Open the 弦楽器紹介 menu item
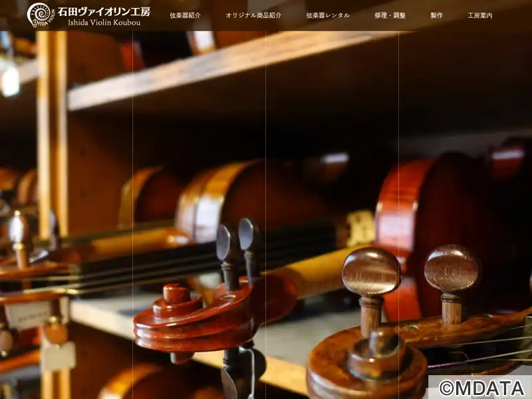 click(x=186, y=15)
